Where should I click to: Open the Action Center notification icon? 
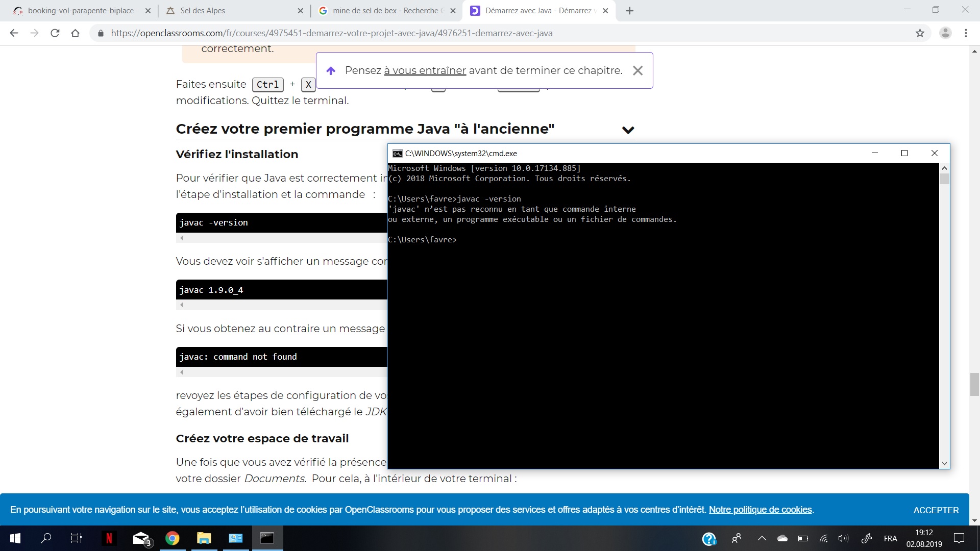[x=958, y=538]
